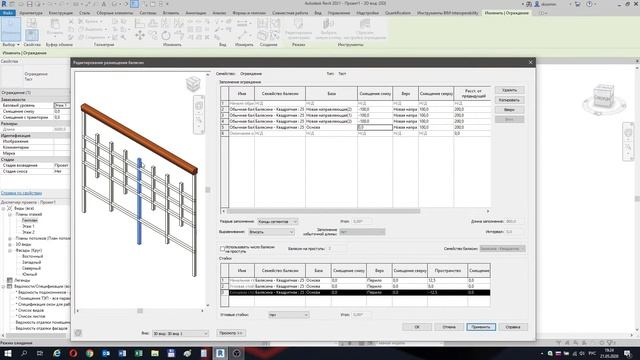Select the Level 2 floor plan in the project browser

[28, 232]
